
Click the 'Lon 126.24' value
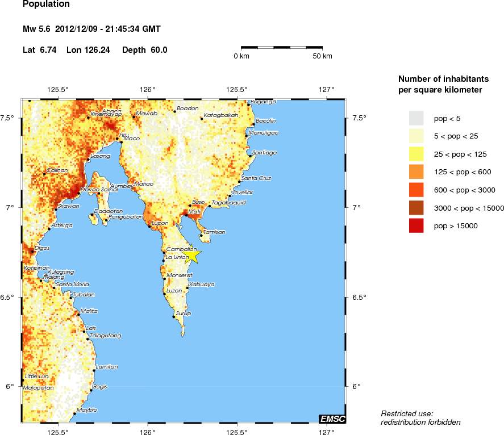coord(88,50)
